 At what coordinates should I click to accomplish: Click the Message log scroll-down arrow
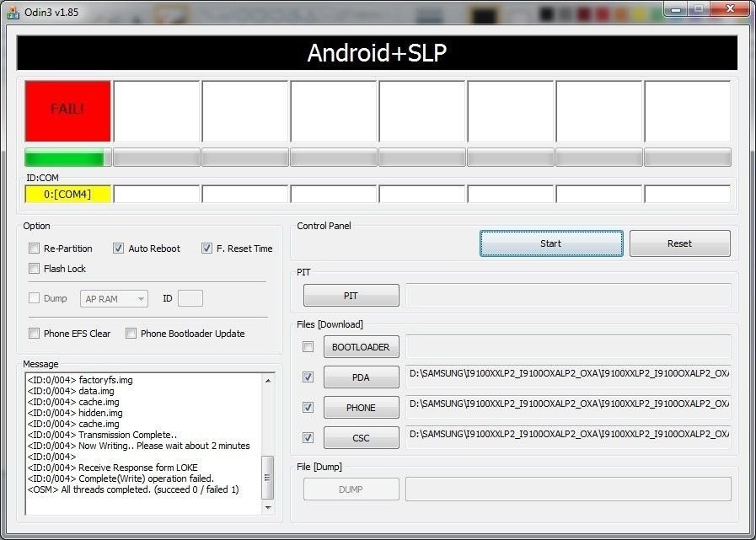(268, 507)
